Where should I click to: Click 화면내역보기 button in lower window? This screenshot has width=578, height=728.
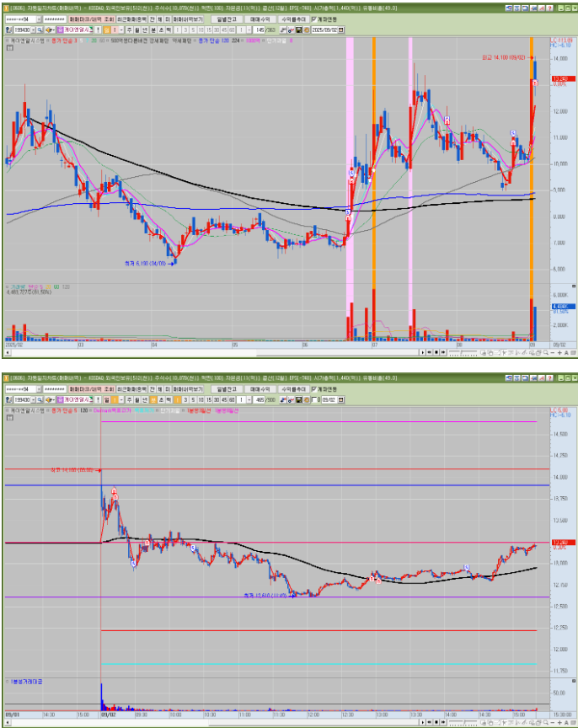pos(188,389)
